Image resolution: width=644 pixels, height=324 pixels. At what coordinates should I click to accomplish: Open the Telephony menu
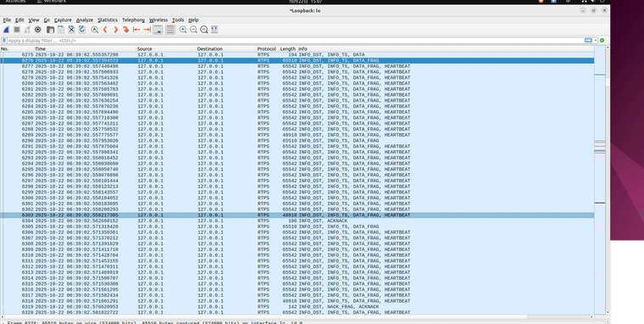133,20
